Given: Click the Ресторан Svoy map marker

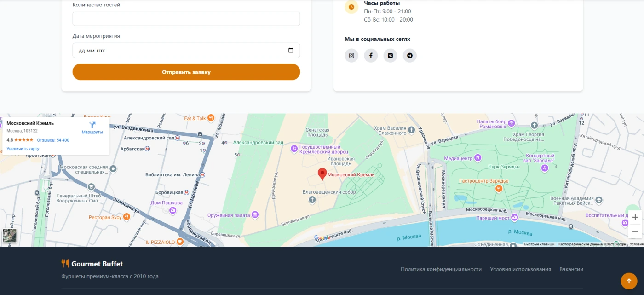Looking at the screenshot, I should click(127, 217).
